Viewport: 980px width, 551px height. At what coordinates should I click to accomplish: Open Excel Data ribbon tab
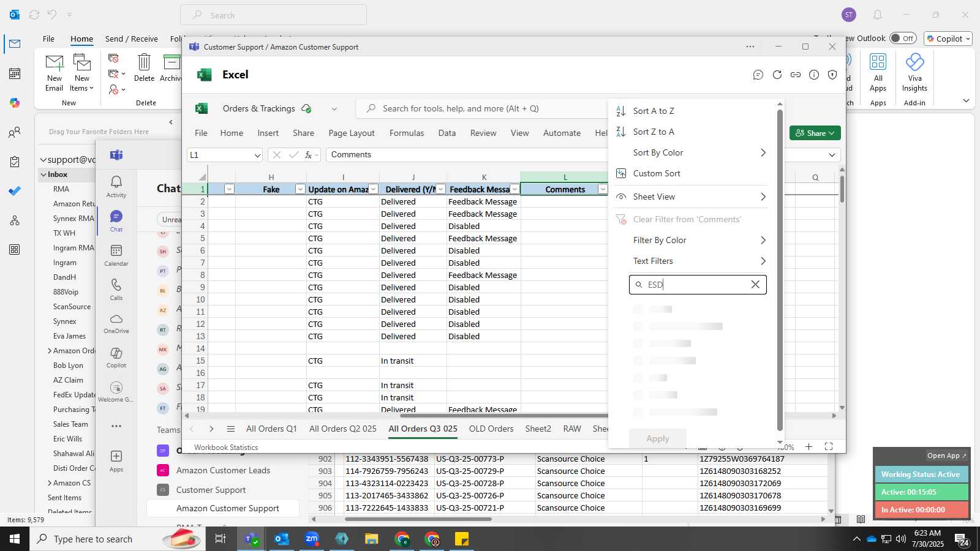(447, 133)
